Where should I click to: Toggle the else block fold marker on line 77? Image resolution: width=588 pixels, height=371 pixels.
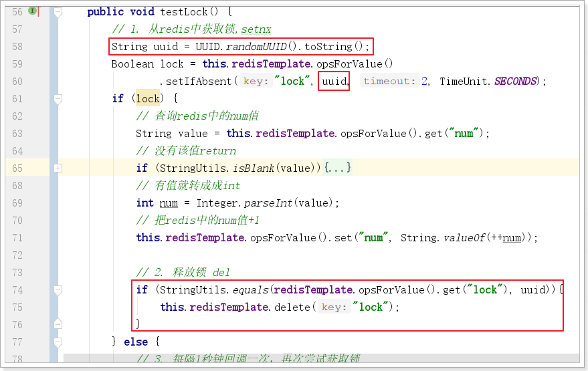coord(58,342)
